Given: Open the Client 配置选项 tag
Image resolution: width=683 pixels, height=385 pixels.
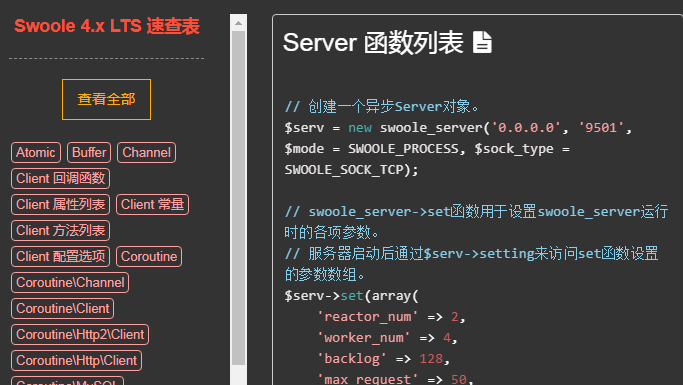Looking at the screenshot, I should pyautogui.click(x=61, y=257).
